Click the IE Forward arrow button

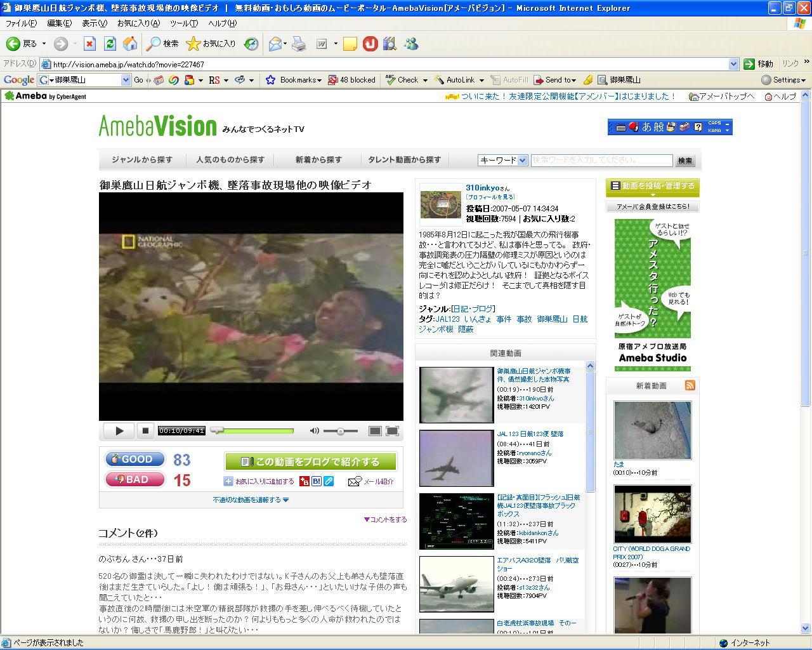point(61,44)
